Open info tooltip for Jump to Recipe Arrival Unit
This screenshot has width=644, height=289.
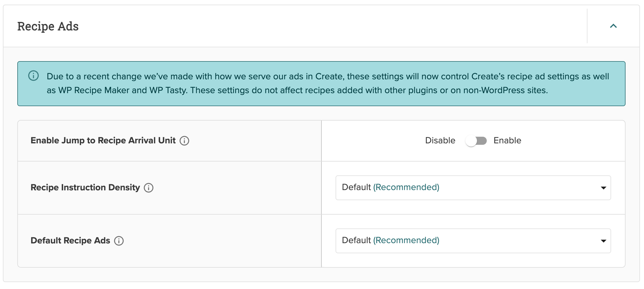click(184, 141)
